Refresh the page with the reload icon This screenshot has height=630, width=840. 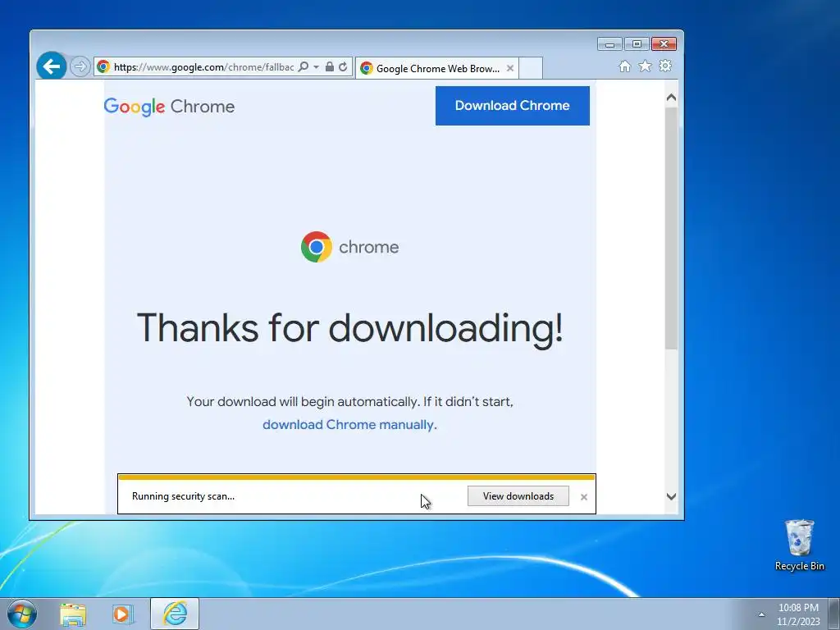[x=343, y=66]
